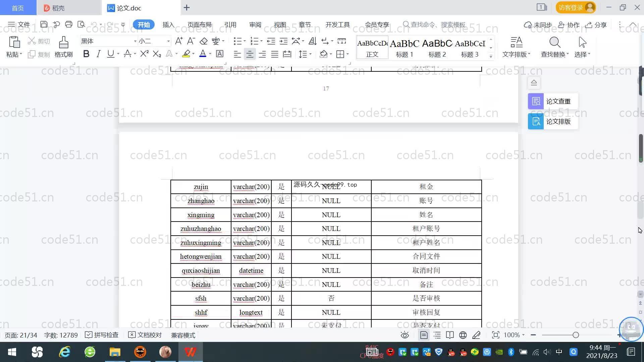Click the guest login button
Screen dimensions: 644x362
click(576, 7)
